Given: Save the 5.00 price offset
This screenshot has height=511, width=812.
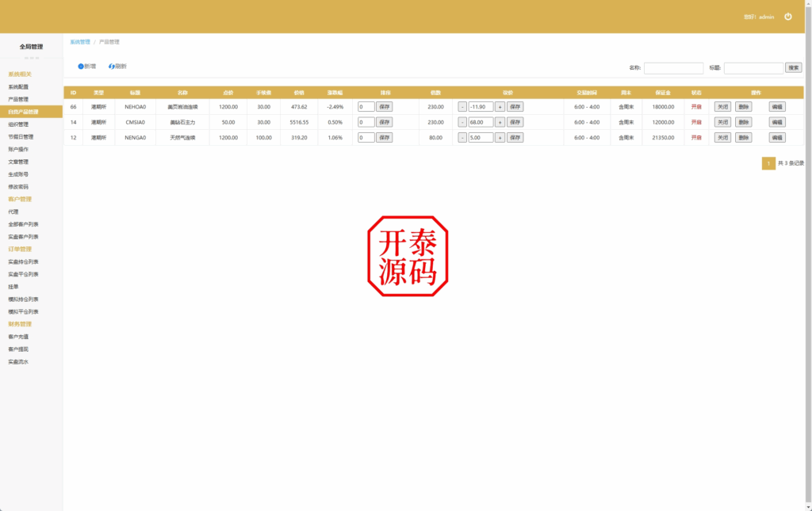Looking at the screenshot, I should pyautogui.click(x=515, y=138).
